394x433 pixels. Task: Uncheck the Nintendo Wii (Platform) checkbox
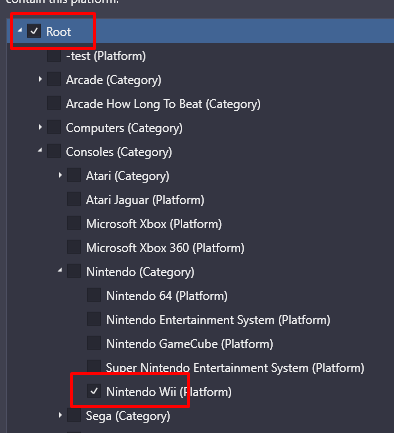pos(94,391)
